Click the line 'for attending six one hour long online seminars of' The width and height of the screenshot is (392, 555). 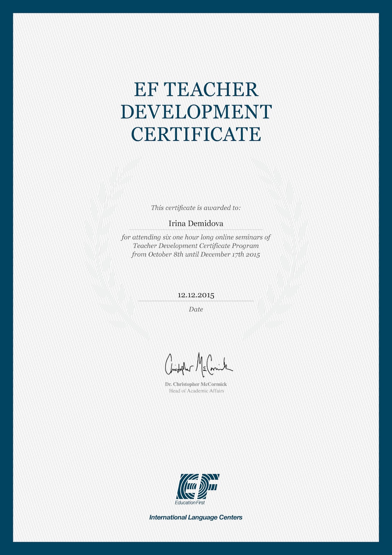(196, 237)
